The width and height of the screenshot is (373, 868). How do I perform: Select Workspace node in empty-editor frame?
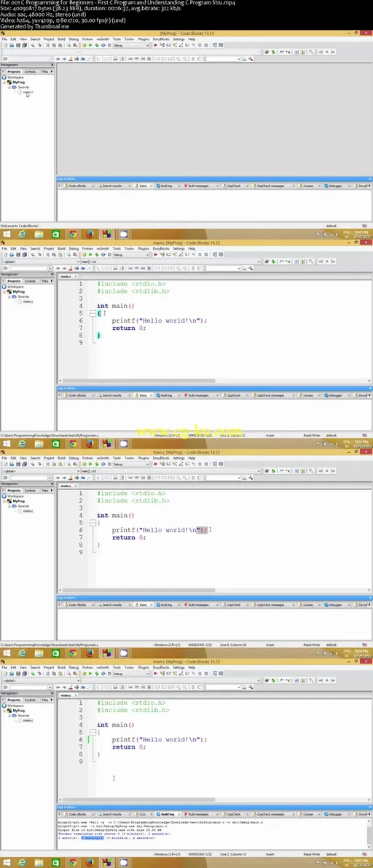point(15,77)
